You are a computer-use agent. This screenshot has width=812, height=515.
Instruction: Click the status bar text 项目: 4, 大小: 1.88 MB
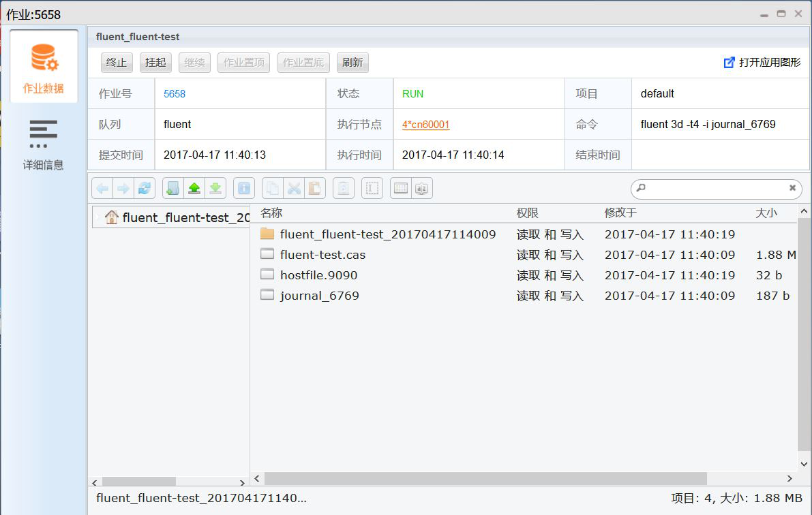point(736,498)
